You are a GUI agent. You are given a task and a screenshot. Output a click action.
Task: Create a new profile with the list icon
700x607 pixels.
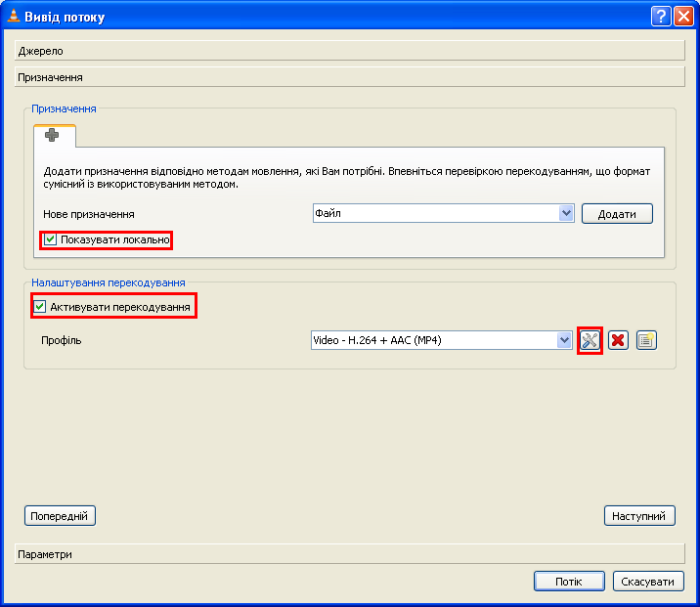click(646, 340)
